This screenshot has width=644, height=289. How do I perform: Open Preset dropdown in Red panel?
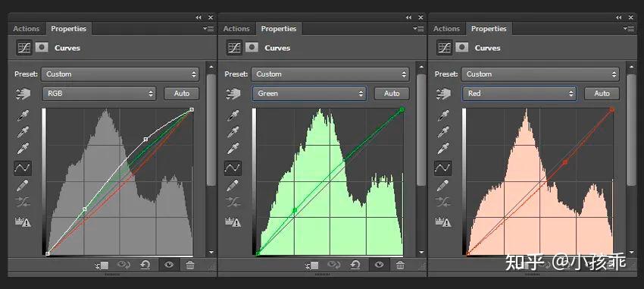pyautogui.click(x=541, y=74)
